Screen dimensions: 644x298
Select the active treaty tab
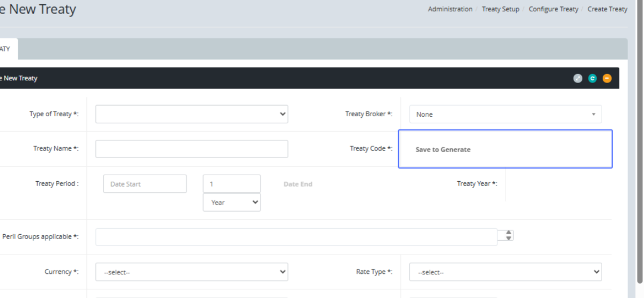coord(6,49)
